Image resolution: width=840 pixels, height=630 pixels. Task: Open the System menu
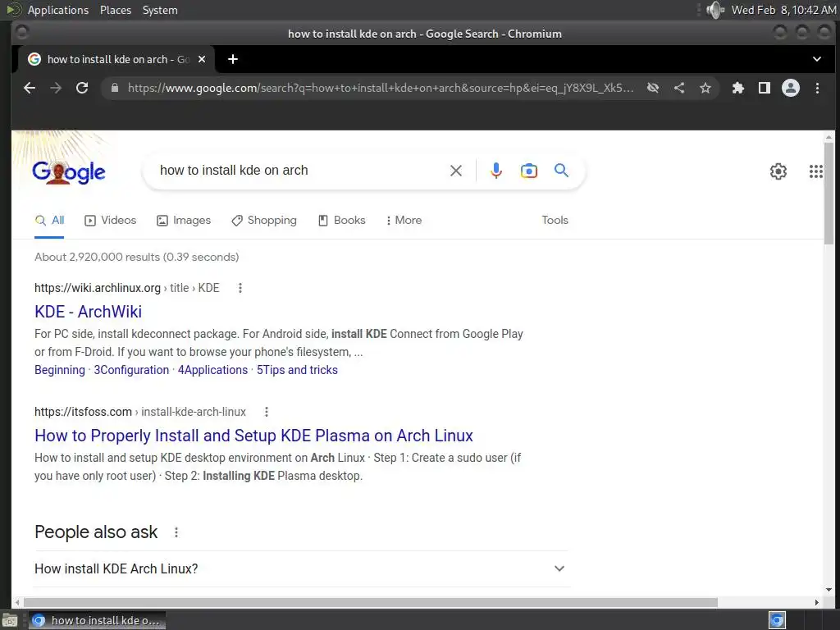point(160,10)
